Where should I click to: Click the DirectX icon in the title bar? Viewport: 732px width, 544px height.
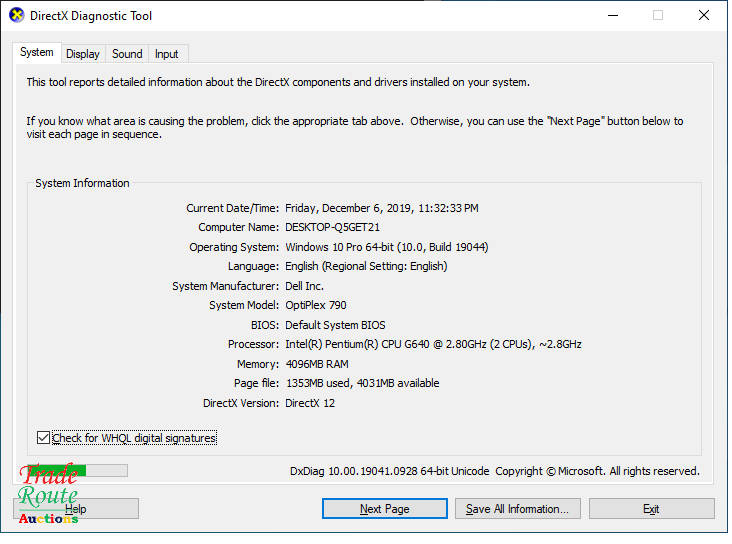[x=16, y=16]
